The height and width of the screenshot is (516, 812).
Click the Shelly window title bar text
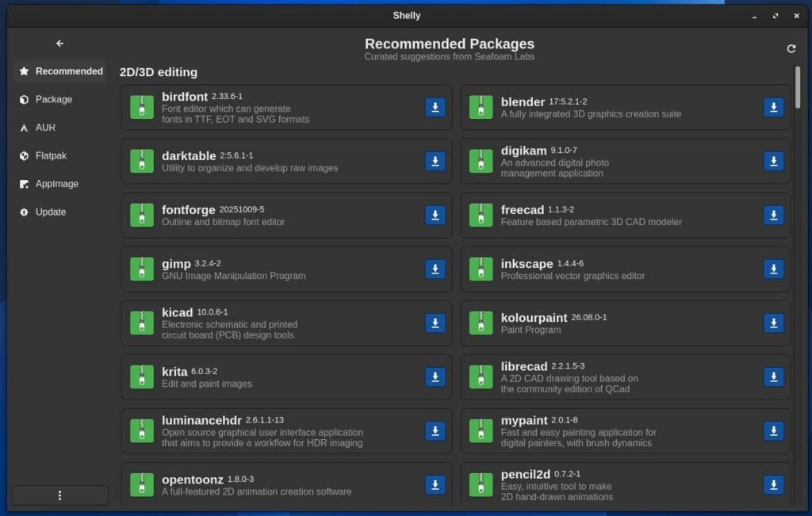(x=407, y=16)
